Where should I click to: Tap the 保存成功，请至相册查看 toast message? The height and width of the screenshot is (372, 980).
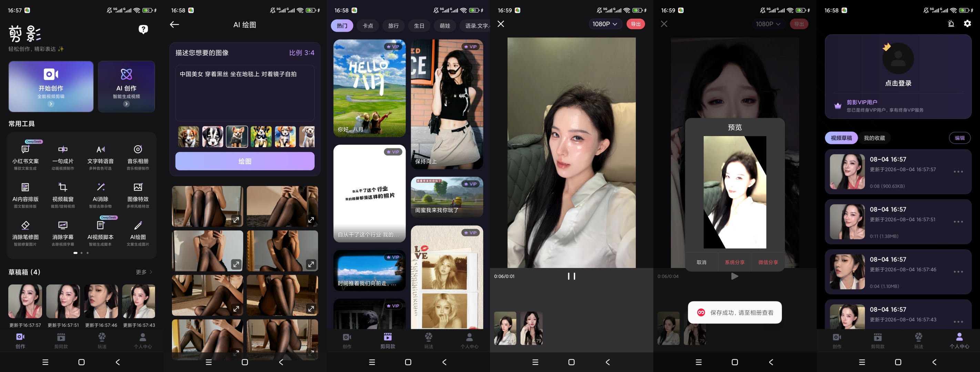[x=735, y=313]
